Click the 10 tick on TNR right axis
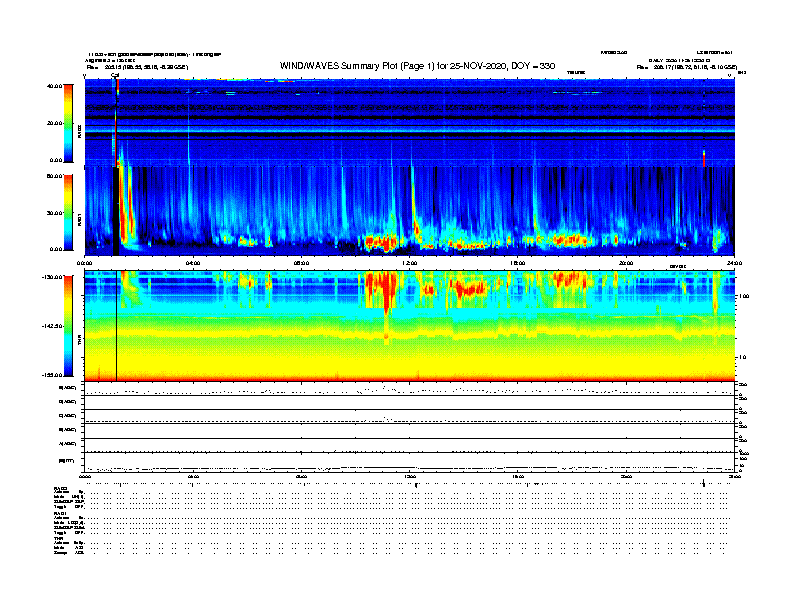The image size is (792, 612). (x=742, y=358)
